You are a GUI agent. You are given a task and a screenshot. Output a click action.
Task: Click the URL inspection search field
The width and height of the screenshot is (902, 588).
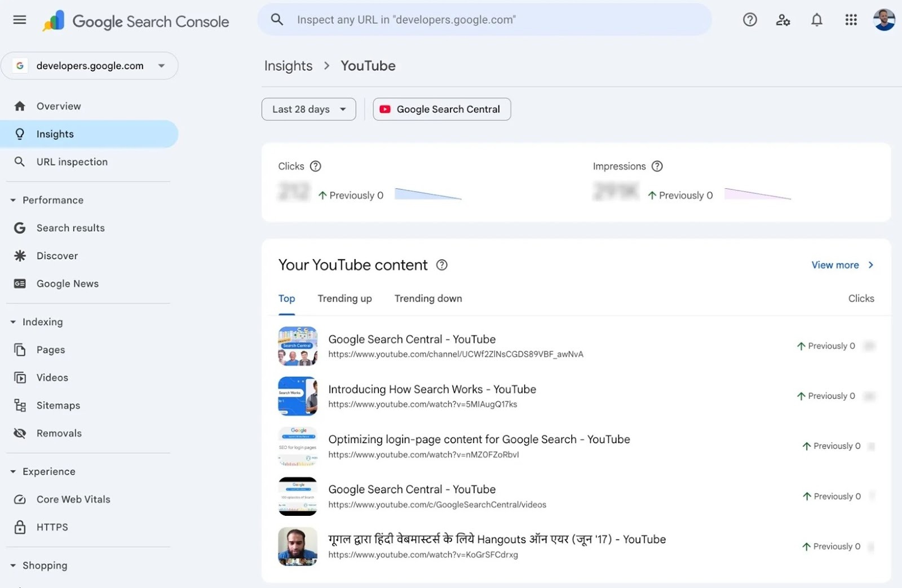[x=485, y=19]
